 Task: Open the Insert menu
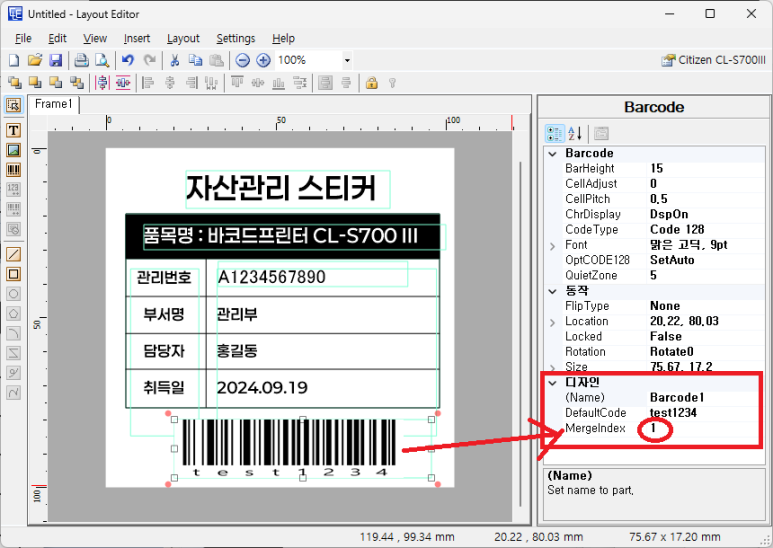137,38
